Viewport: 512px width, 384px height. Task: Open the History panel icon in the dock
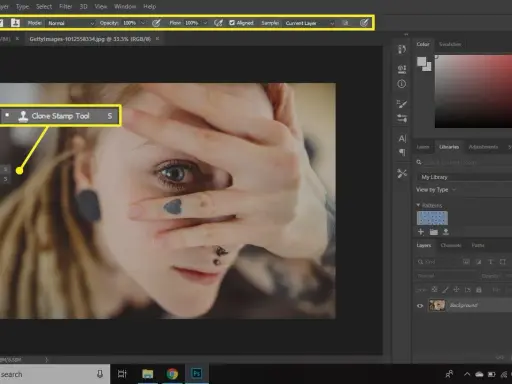click(x=402, y=49)
